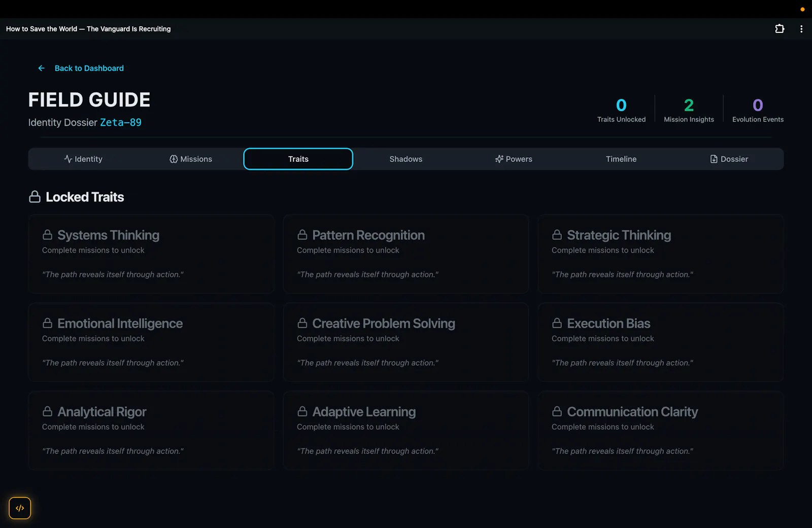Click the Creative Problem Solving lock icon
812x528 pixels.
point(302,323)
